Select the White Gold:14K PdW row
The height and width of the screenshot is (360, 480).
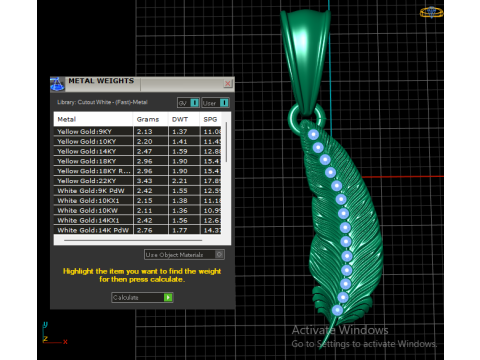tap(137, 230)
